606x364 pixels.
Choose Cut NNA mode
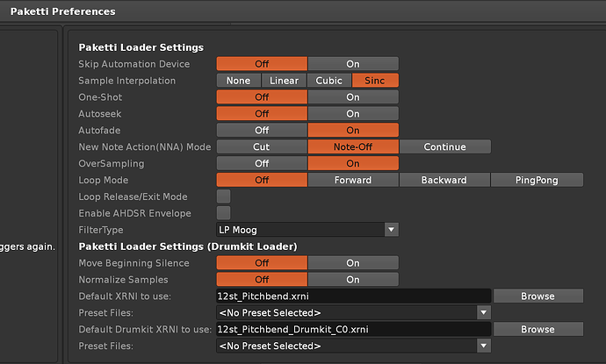262,146
